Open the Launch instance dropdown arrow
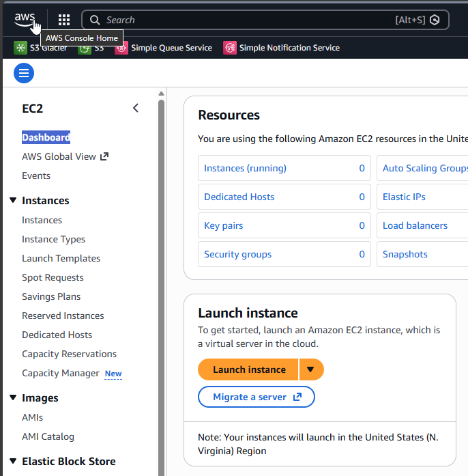Image resolution: width=468 pixels, height=476 pixels. point(310,369)
